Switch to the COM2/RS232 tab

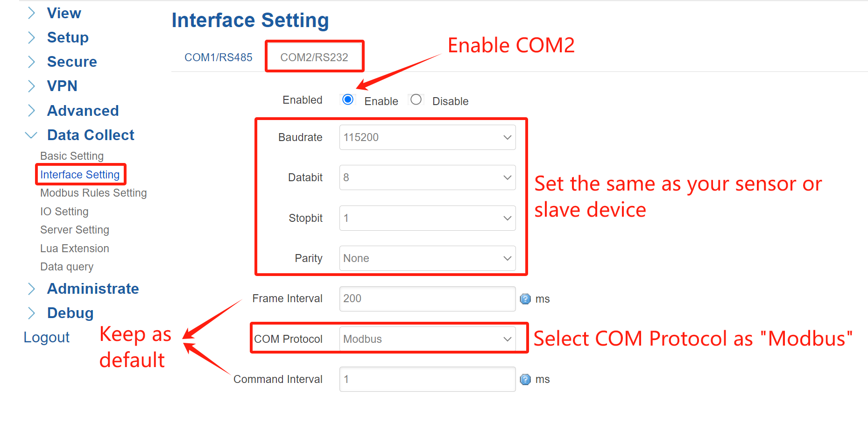pyautogui.click(x=314, y=57)
